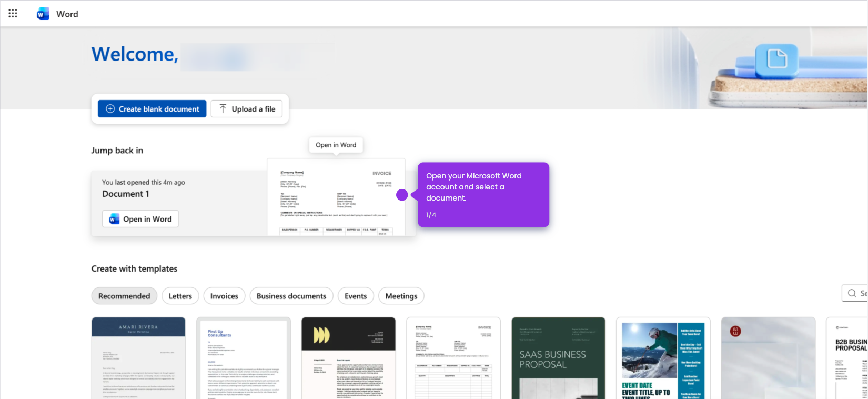Select the invoice template thumbnail

[x=453, y=358]
